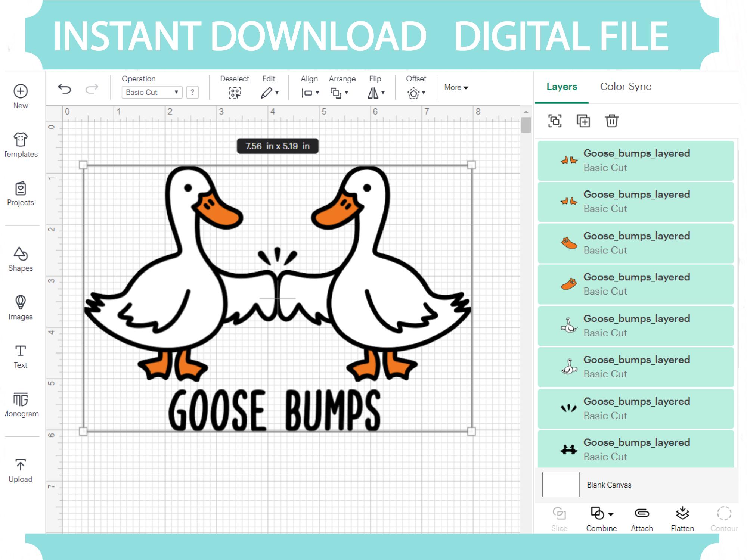Open the Shapes tool

[x=21, y=258]
